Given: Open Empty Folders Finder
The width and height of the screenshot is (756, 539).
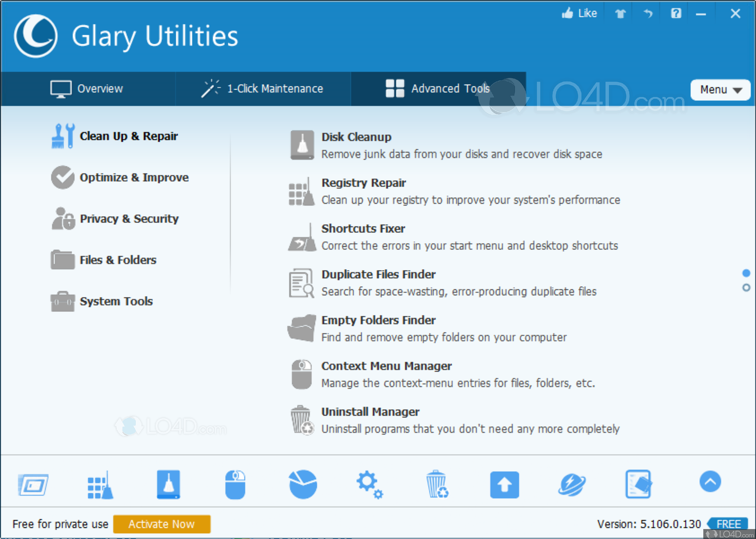Looking at the screenshot, I should (x=378, y=320).
